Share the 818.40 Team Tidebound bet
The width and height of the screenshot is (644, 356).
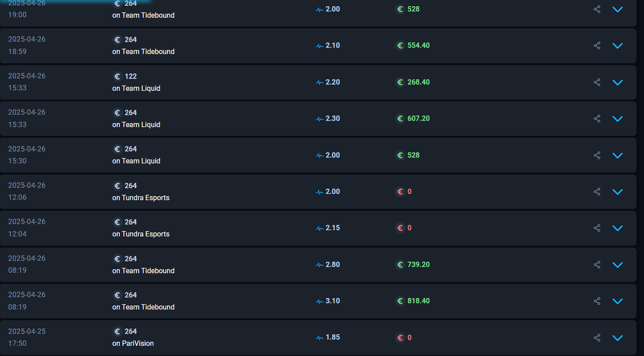pos(597,301)
